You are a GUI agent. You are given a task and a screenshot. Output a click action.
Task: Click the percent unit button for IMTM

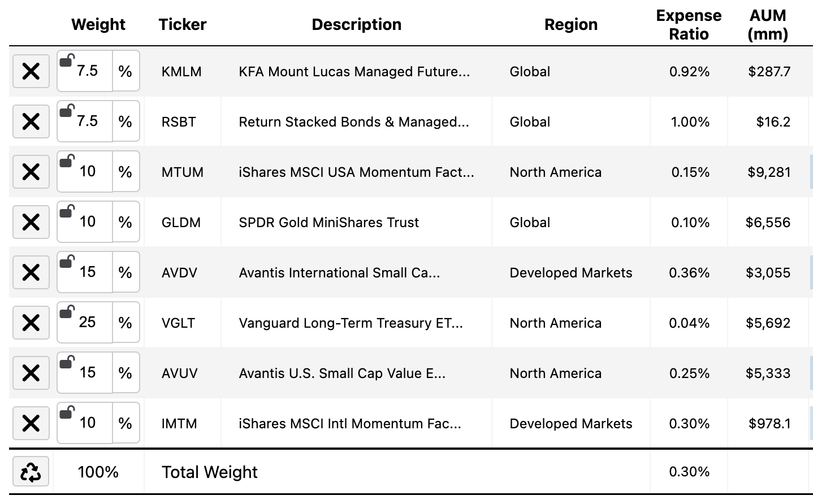126,423
